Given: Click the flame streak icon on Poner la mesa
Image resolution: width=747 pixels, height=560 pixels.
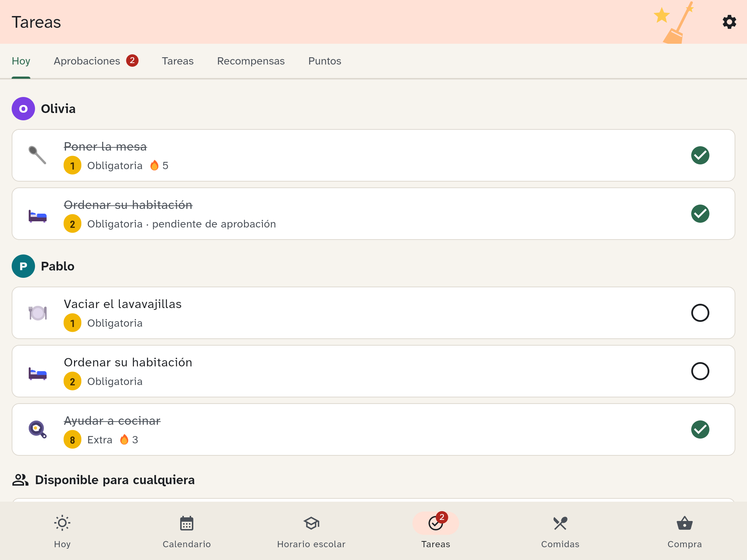Looking at the screenshot, I should point(155,166).
